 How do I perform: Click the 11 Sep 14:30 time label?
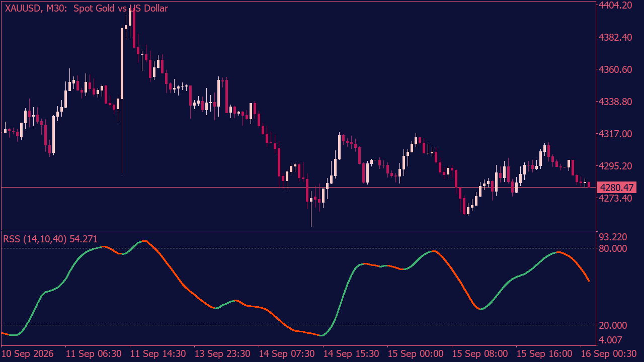click(x=158, y=353)
